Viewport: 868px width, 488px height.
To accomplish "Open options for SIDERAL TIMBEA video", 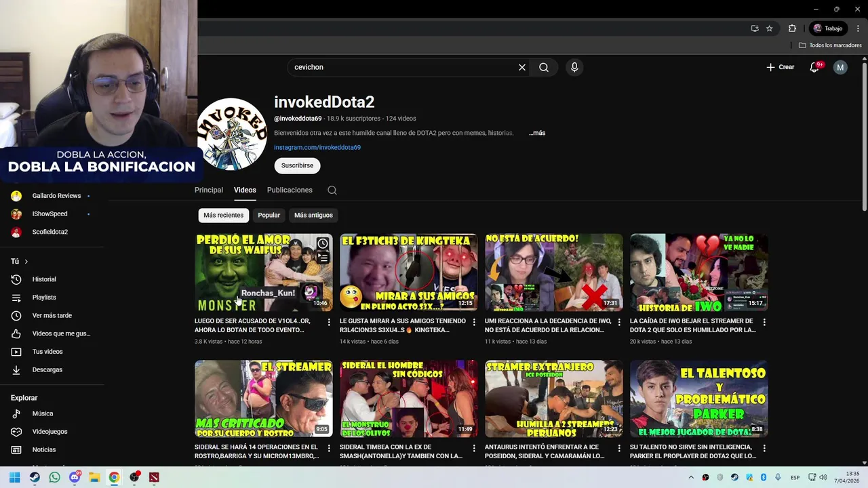I will pos(474,448).
